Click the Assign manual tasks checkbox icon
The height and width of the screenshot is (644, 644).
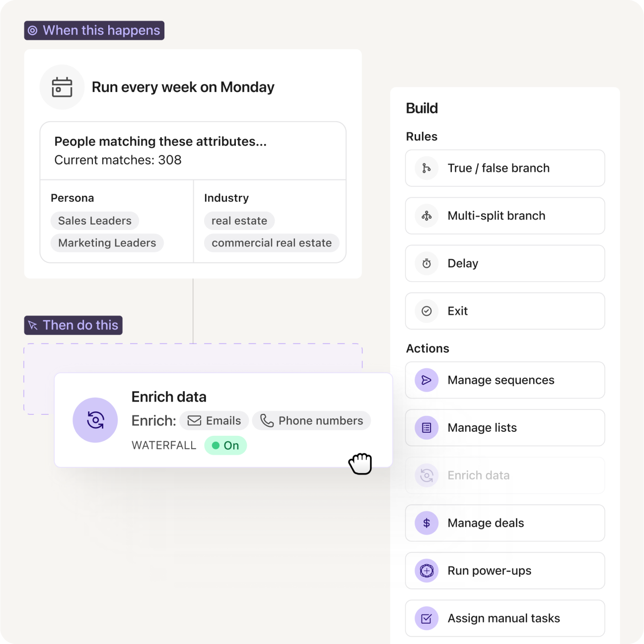point(427,618)
